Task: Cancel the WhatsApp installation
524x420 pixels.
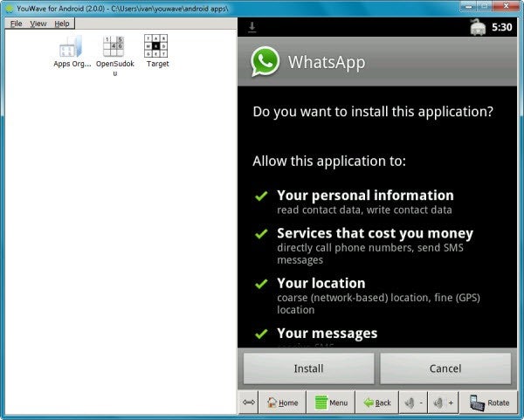Action: tap(445, 368)
